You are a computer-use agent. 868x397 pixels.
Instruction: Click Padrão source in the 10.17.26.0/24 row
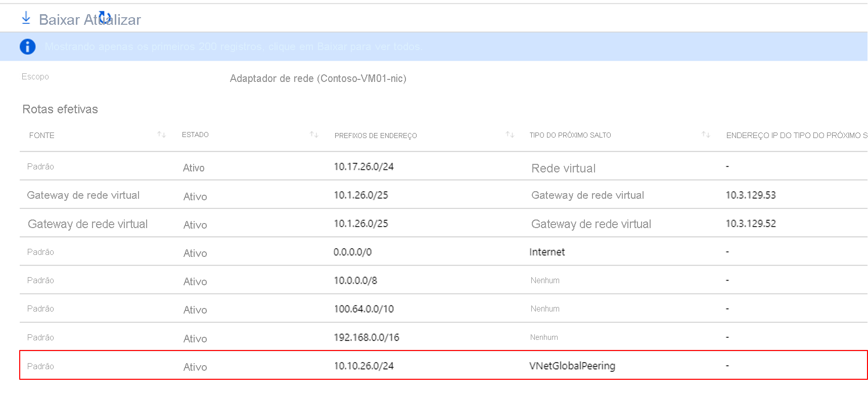(x=40, y=167)
